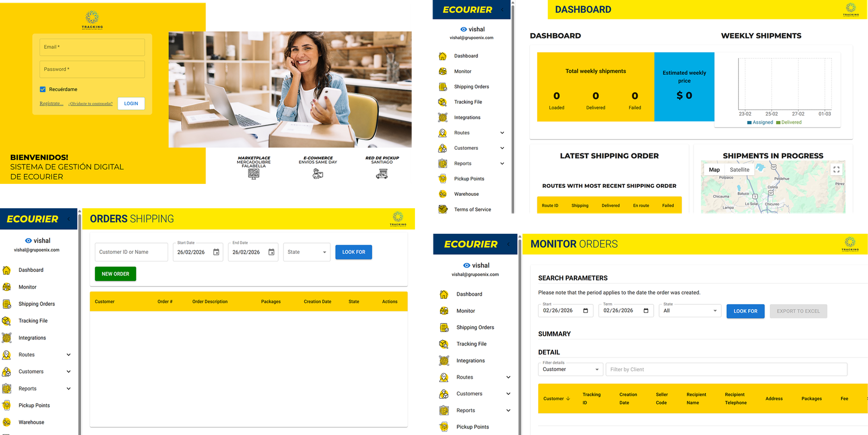
Task: Click the Falabella marketplace icon on login page
Action: (253, 174)
